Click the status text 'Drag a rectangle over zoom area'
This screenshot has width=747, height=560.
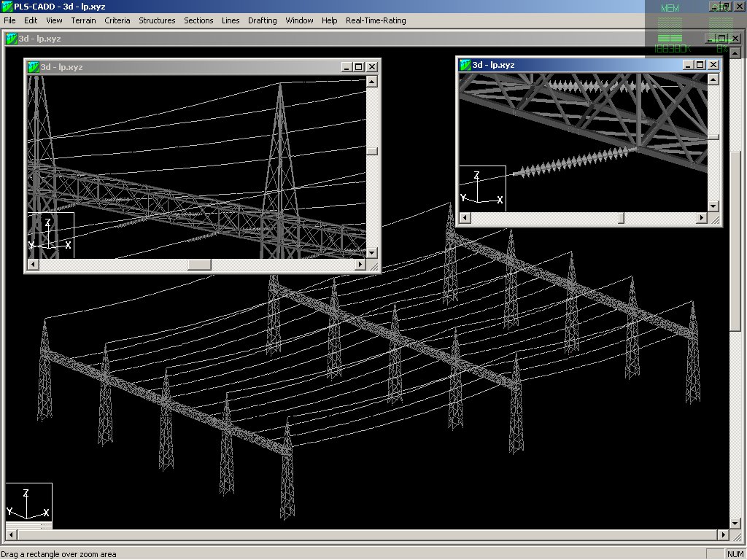tap(59, 554)
